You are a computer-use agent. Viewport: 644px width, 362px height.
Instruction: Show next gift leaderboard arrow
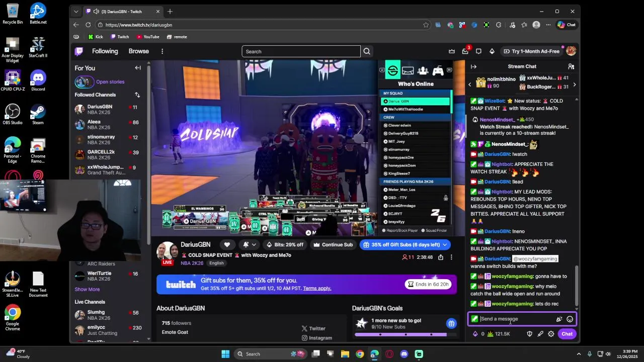coord(574,84)
